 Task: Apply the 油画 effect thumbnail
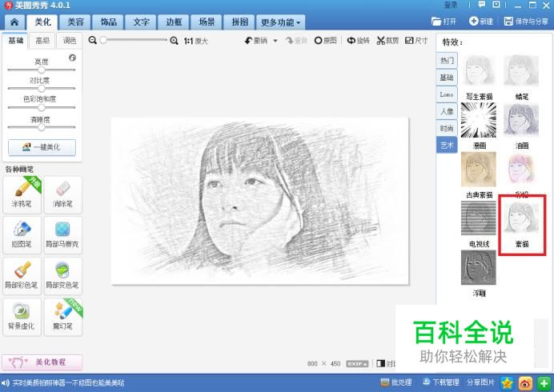(521, 121)
